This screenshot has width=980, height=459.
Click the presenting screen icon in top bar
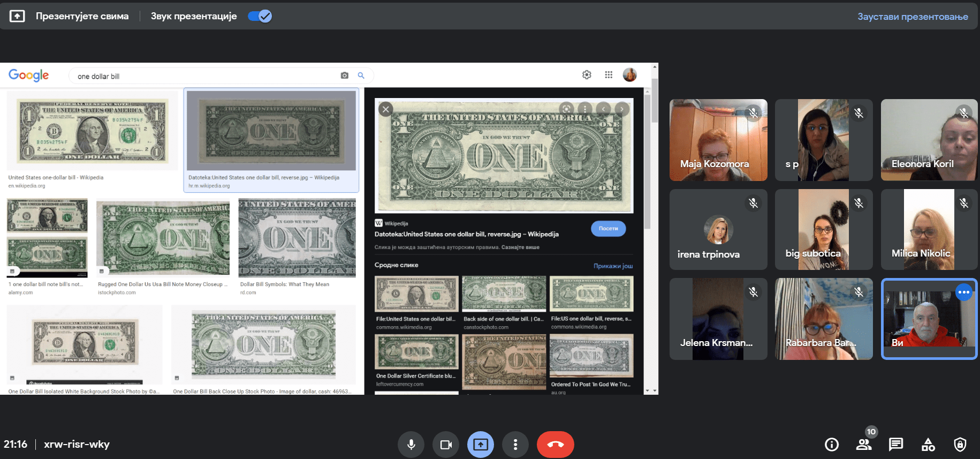[17, 16]
